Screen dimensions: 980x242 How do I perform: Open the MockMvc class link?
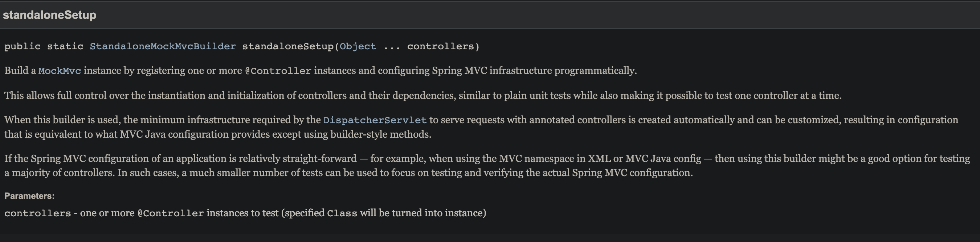60,71
